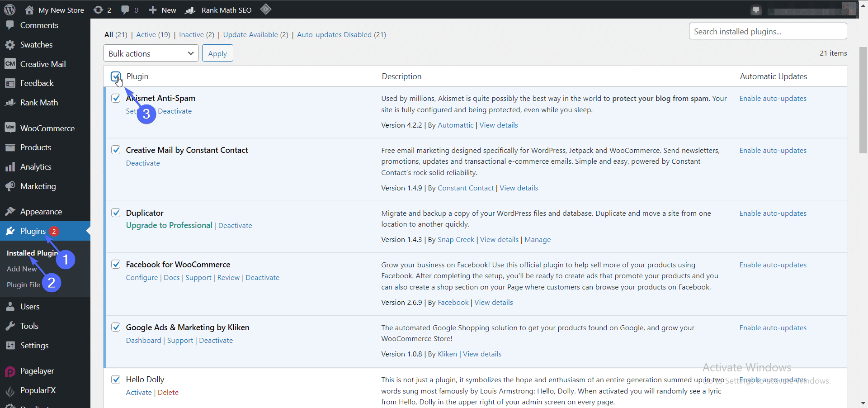
Task: Click the Analytics bar chart icon
Action: [x=10, y=167]
